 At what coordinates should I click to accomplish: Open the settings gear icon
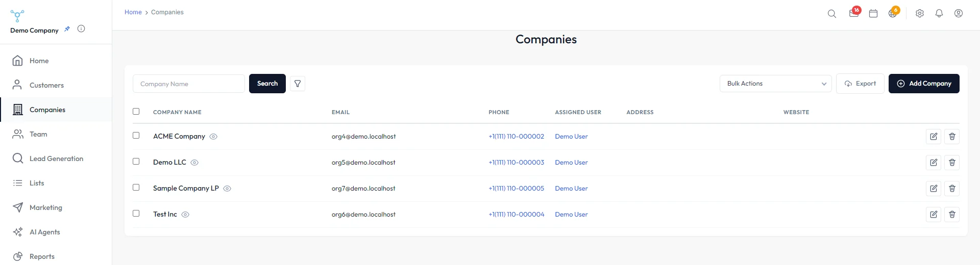920,14
